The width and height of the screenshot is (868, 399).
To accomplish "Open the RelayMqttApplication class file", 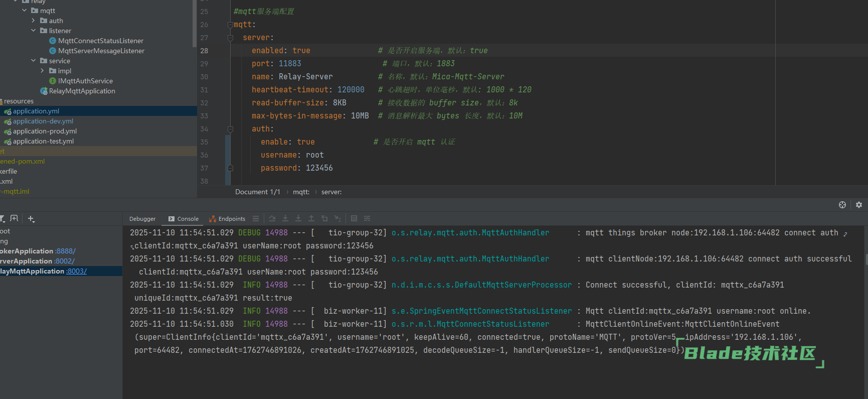I will coord(82,91).
